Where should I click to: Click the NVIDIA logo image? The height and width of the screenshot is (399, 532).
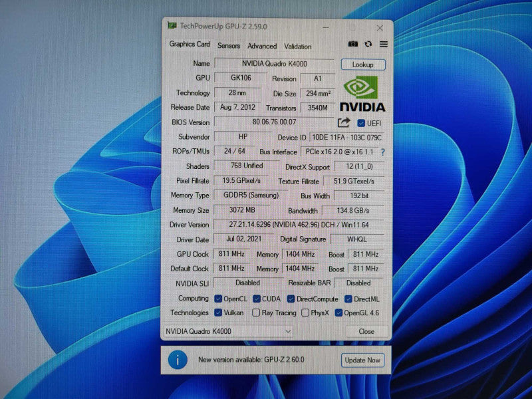click(x=362, y=94)
